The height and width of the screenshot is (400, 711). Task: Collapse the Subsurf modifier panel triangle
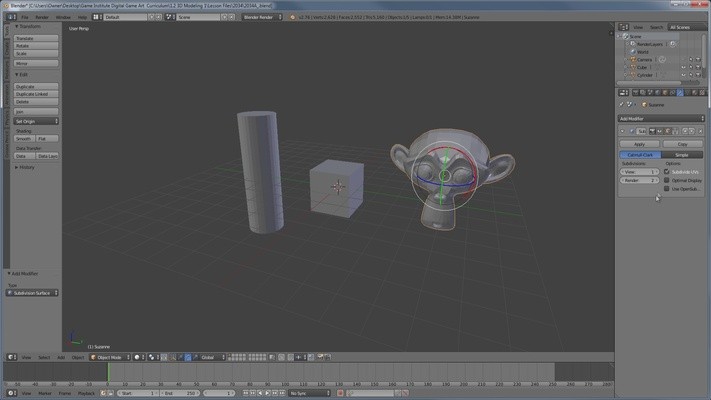(x=623, y=131)
